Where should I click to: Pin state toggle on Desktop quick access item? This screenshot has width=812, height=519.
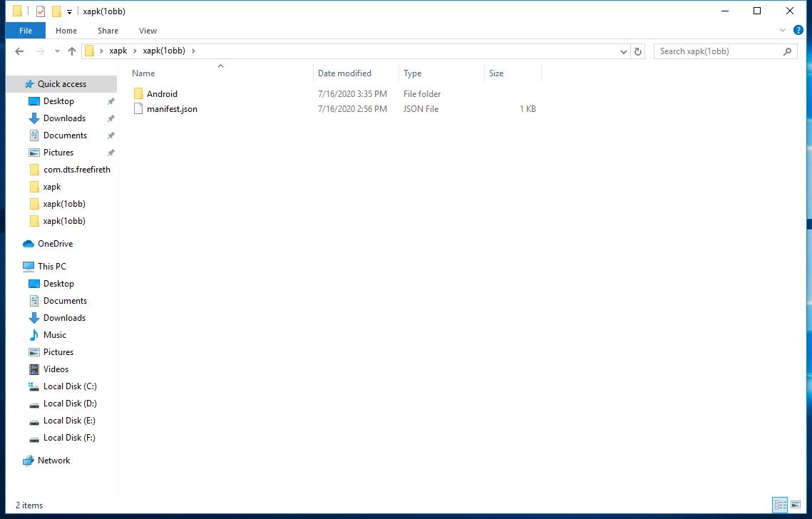[x=111, y=101]
